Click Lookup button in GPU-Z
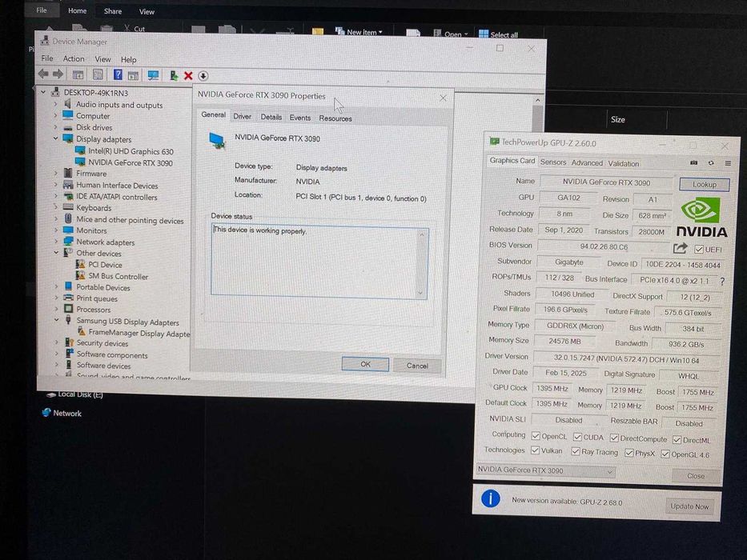Image resolution: width=747 pixels, height=560 pixels. tap(704, 184)
